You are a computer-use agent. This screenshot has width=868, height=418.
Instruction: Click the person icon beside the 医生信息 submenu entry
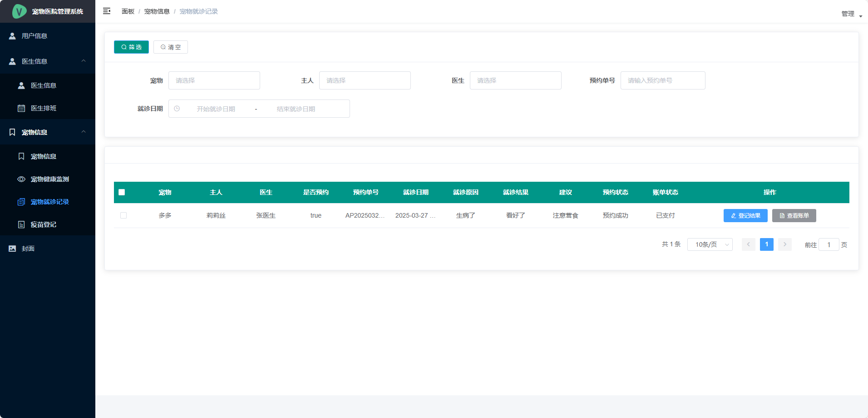coord(21,85)
